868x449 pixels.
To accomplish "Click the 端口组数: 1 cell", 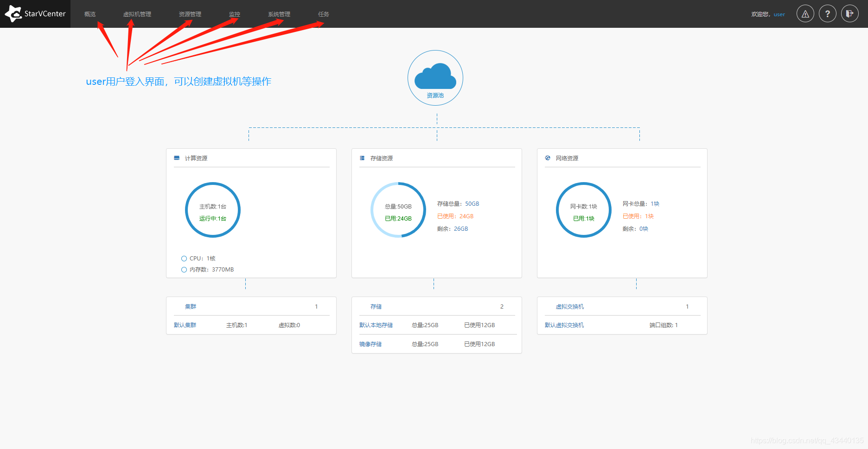I will pyautogui.click(x=664, y=325).
